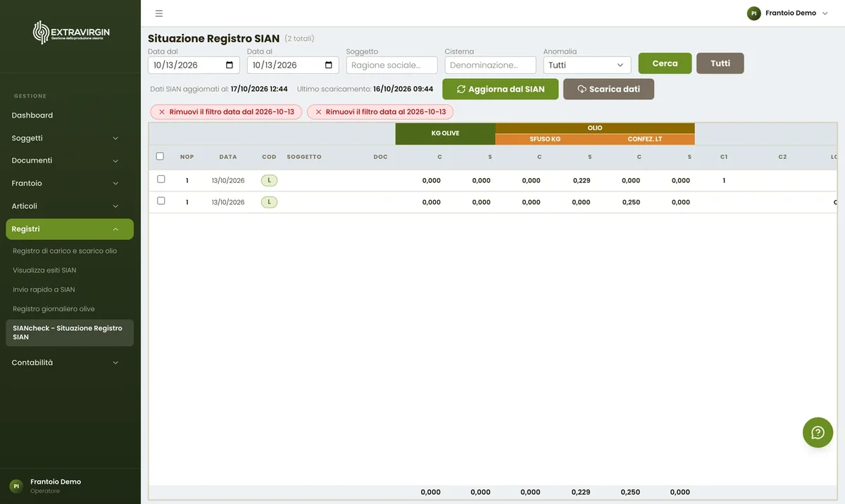The height and width of the screenshot is (504, 845).
Task: Click into the Data al date field
Action: pos(293,65)
